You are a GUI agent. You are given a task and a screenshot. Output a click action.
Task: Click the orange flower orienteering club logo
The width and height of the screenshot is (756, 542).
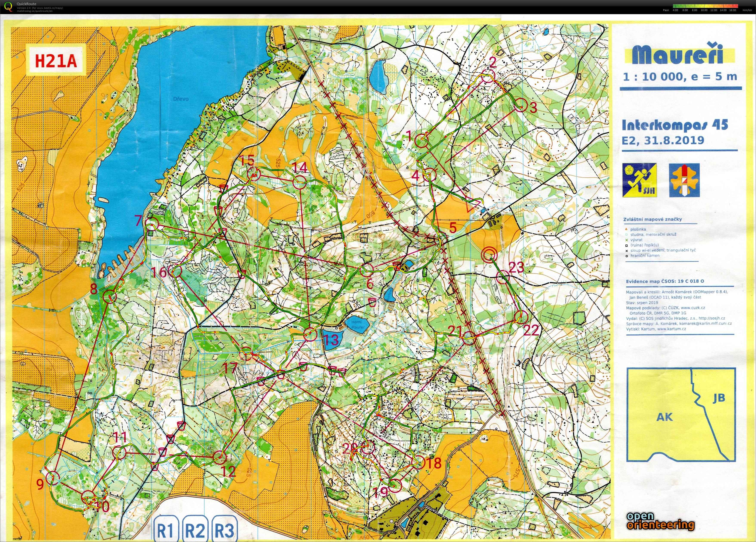point(684,180)
